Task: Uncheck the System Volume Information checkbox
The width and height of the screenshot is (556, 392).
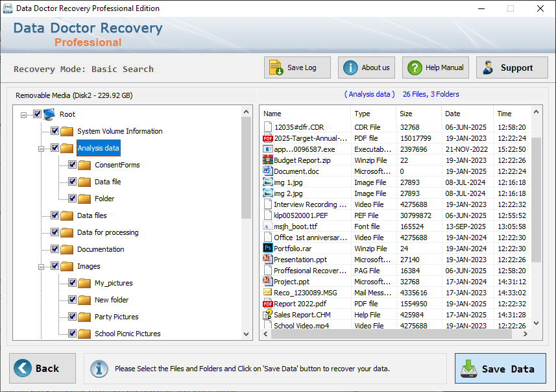Action: [x=54, y=131]
